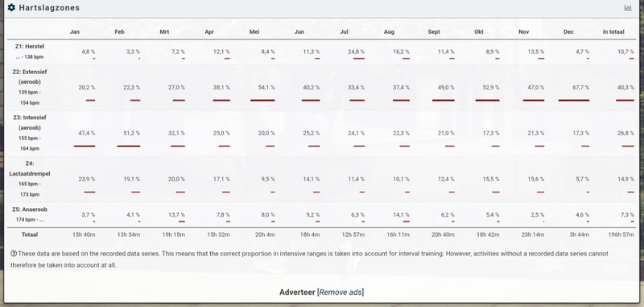Click the 2,5 % value for Z5 in Nov
This screenshot has width=644, height=307.
click(537, 215)
